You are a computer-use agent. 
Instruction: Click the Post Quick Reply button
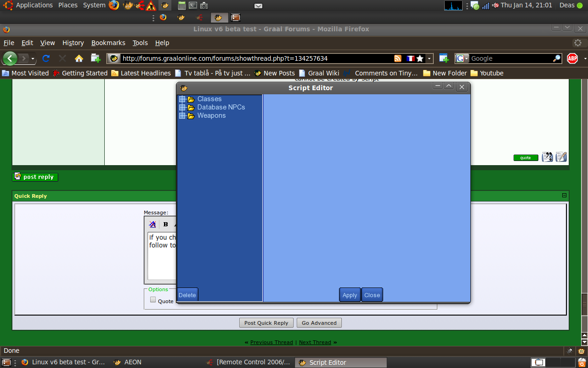tap(266, 323)
